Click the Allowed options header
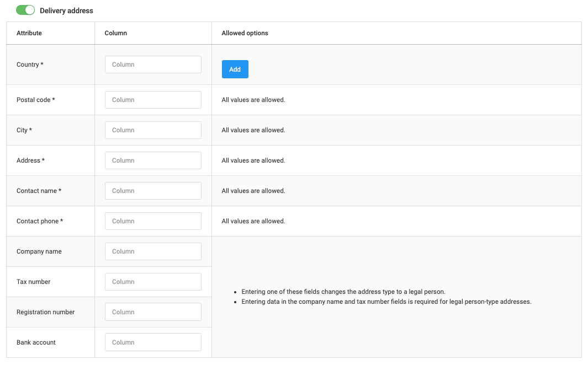This screenshot has height=365, width=588. [x=245, y=33]
